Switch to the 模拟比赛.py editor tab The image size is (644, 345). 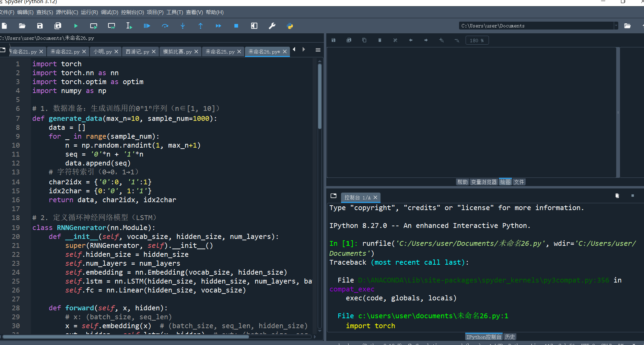tap(177, 51)
